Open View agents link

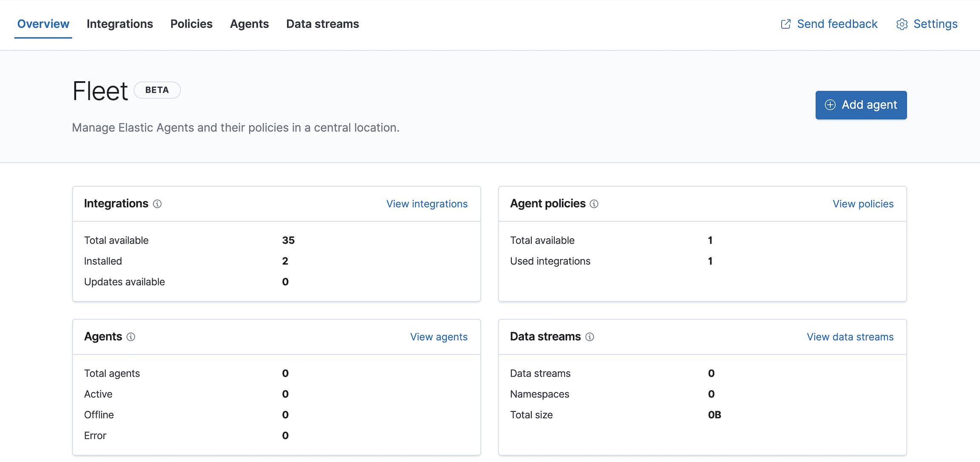[439, 337]
